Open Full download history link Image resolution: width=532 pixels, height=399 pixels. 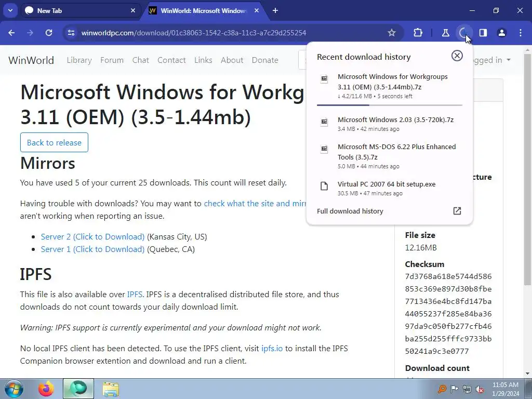tap(350, 211)
